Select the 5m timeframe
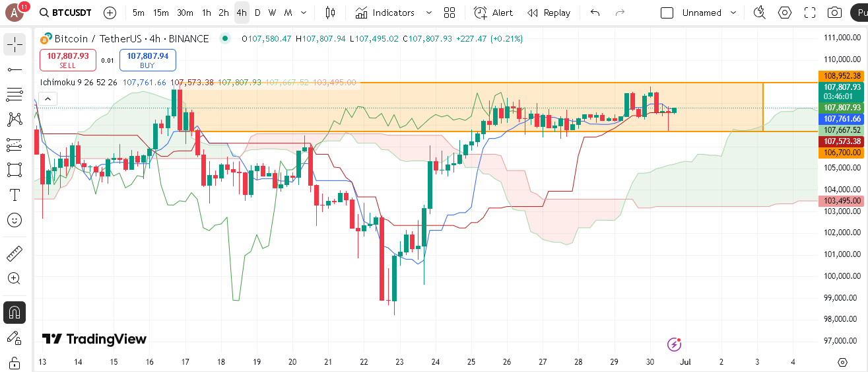868x372 pixels. (x=139, y=13)
